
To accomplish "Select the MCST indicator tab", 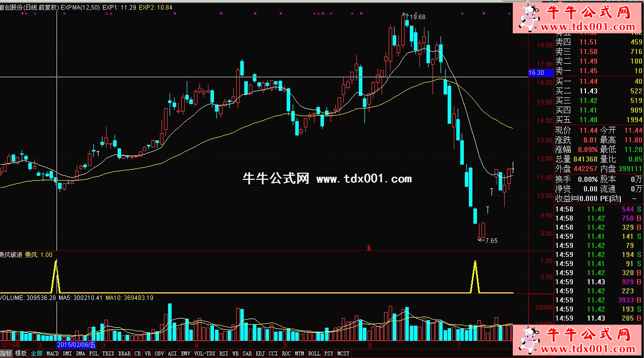I will (343, 354).
